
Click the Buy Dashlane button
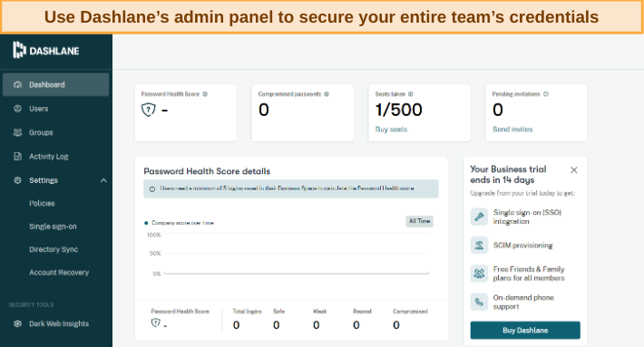pyautogui.click(x=525, y=330)
